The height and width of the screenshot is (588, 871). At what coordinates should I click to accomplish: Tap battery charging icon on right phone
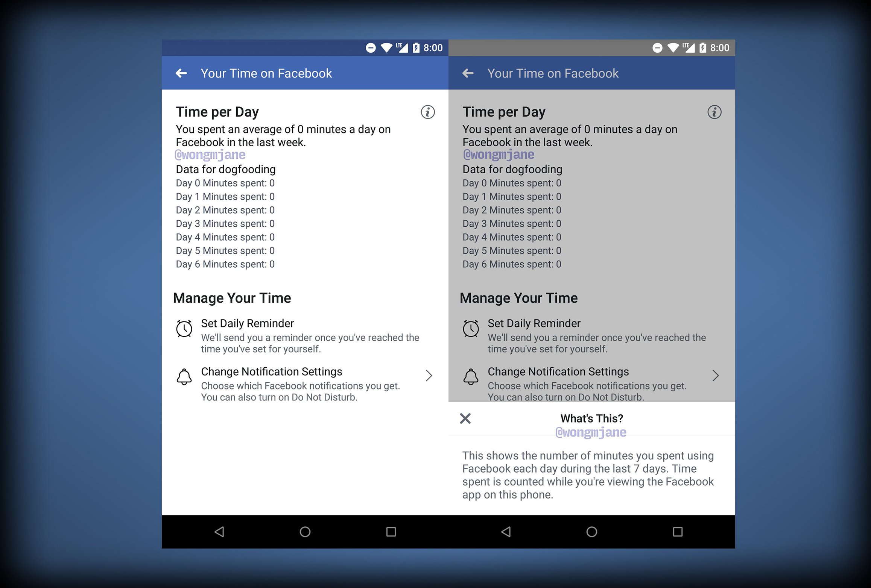click(x=703, y=48)
